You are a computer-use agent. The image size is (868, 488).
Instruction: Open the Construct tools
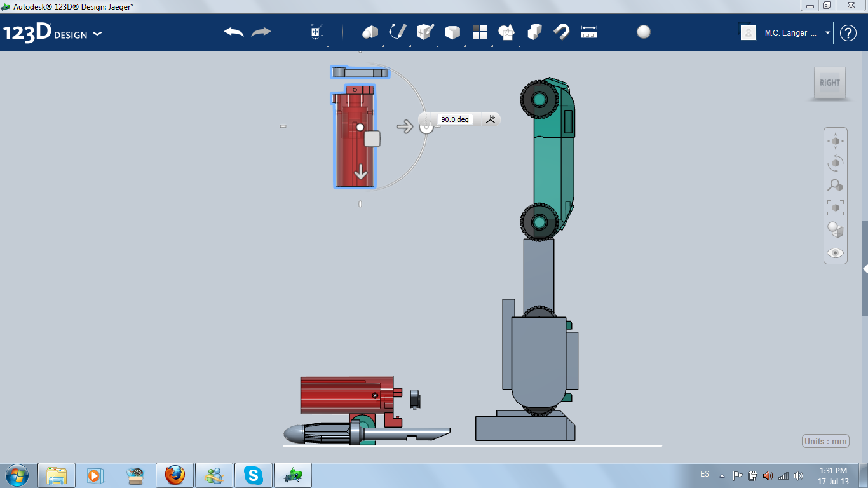coord(424,32)
